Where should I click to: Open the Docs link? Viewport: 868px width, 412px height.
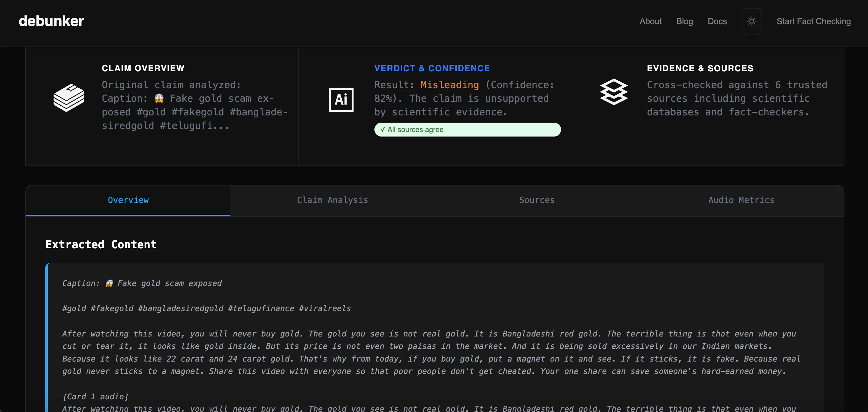(x=717, y=21)
